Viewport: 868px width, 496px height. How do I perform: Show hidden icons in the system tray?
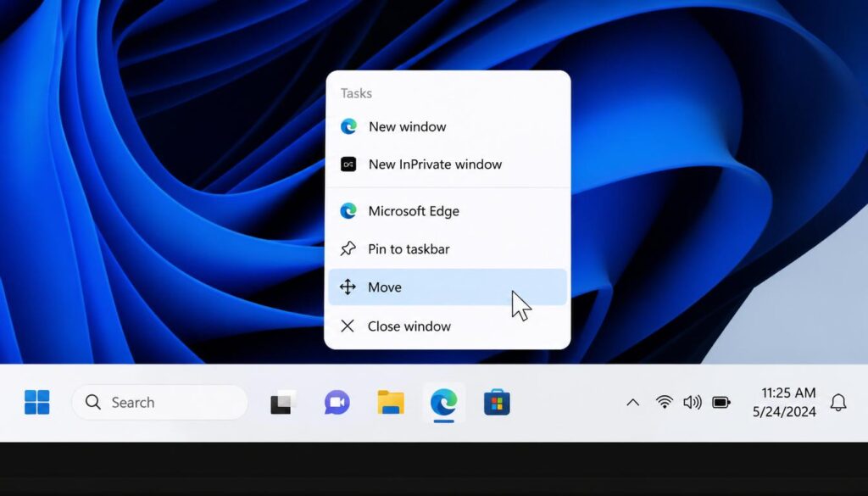tap(632, 403)
